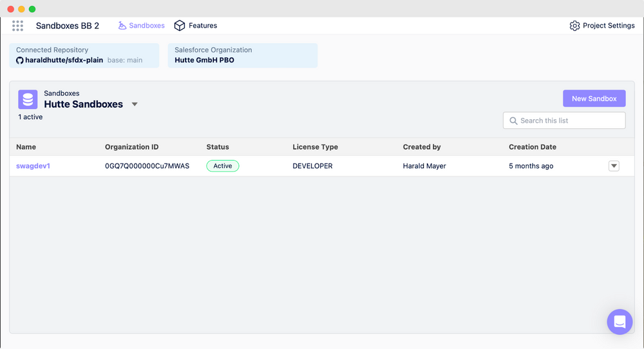
Task: Click the Sandboxes BB 2 project title
Action: (x=68, y=26)
